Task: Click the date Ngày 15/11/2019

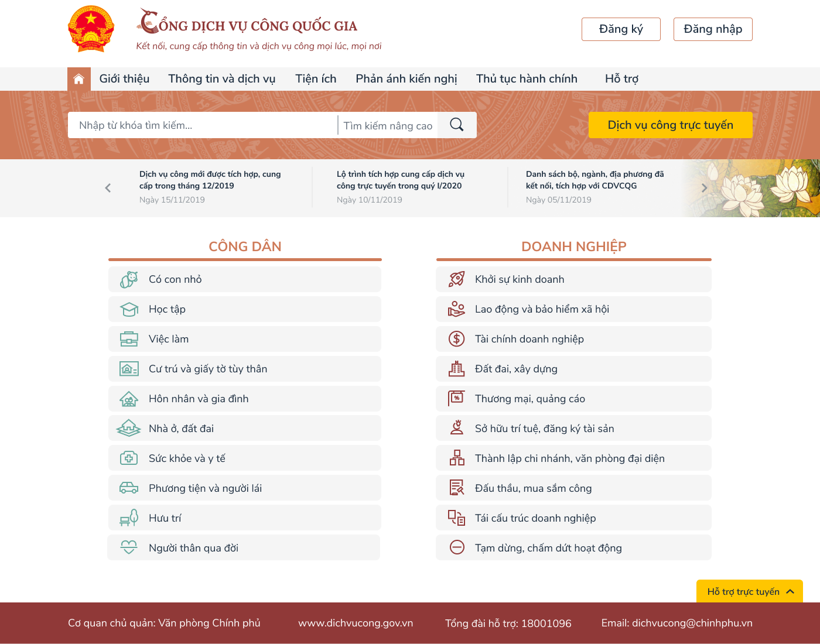Action: pyautogui.click(x=172, y=200)
